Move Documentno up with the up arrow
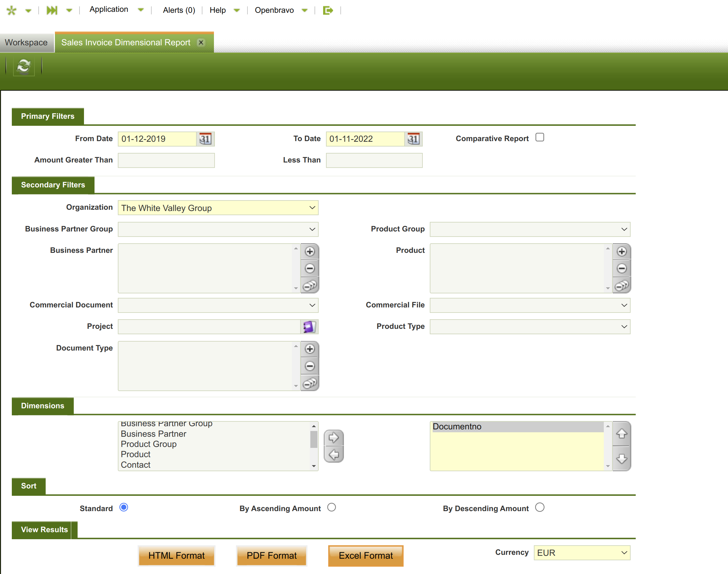 click(621, 434)
